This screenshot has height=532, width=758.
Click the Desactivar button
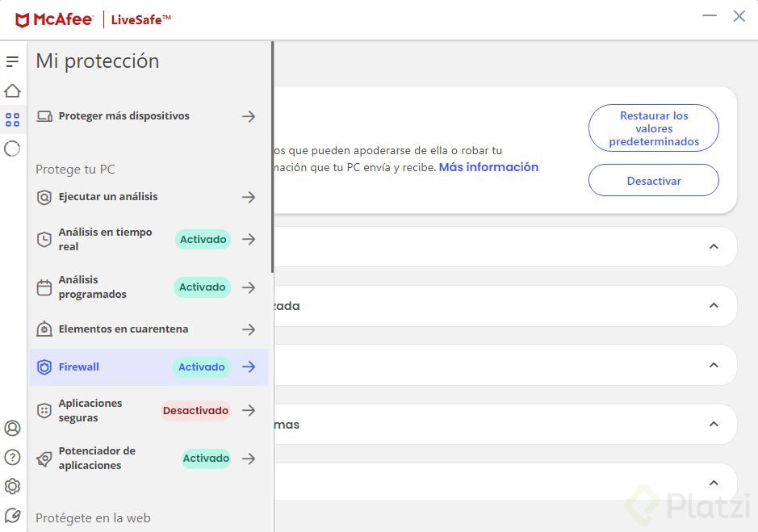pos(654,180)
